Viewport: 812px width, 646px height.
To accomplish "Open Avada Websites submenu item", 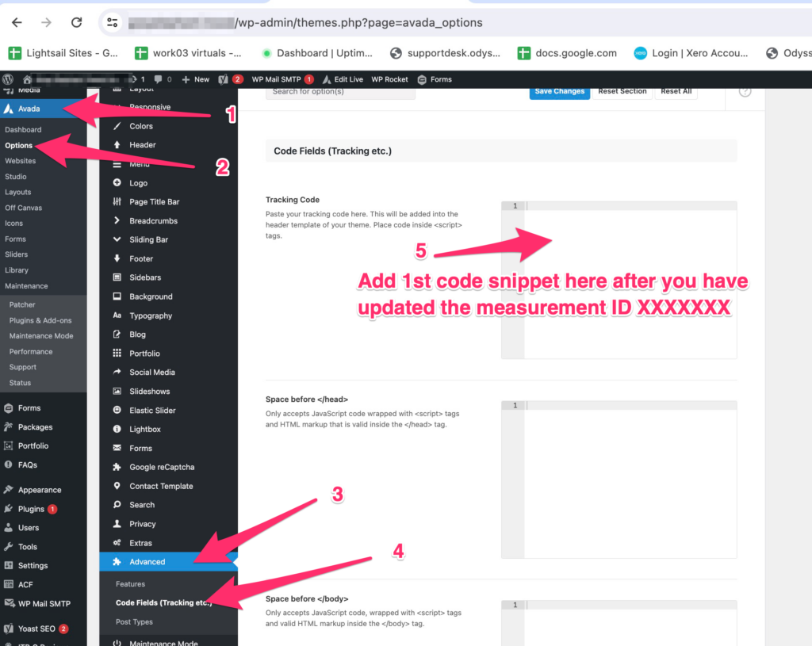I will pos(20,161).
